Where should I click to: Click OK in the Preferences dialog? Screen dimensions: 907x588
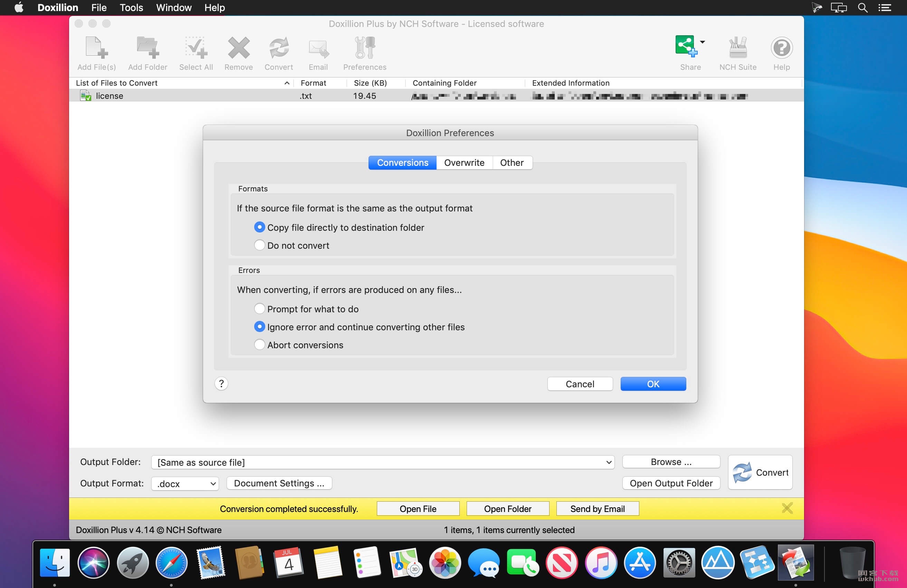click(653, 384)
